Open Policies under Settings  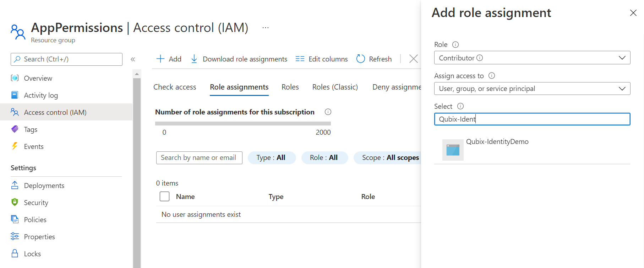click(66, 219)
